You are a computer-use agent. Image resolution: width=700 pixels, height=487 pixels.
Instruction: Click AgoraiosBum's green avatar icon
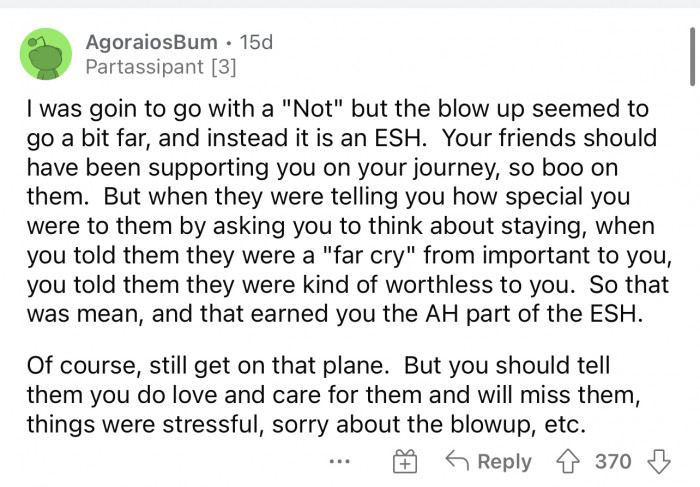pyautogui.click(x=46, y=54)
